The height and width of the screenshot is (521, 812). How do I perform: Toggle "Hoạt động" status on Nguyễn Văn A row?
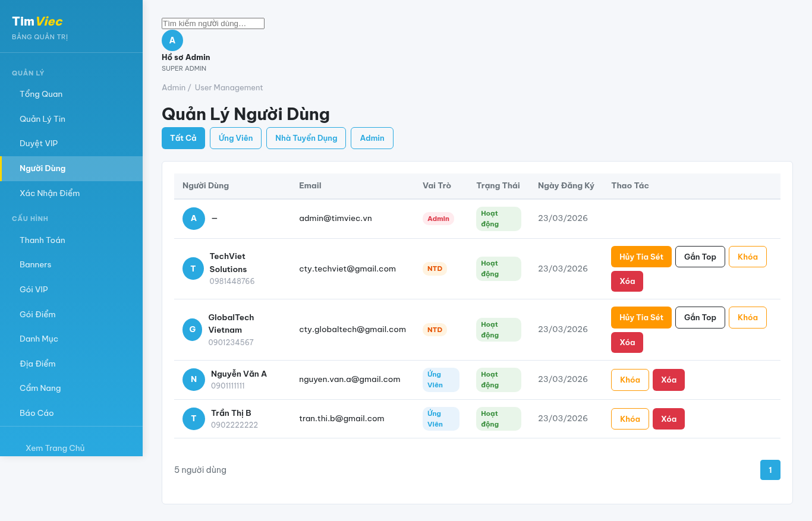(x=498, y=380)
